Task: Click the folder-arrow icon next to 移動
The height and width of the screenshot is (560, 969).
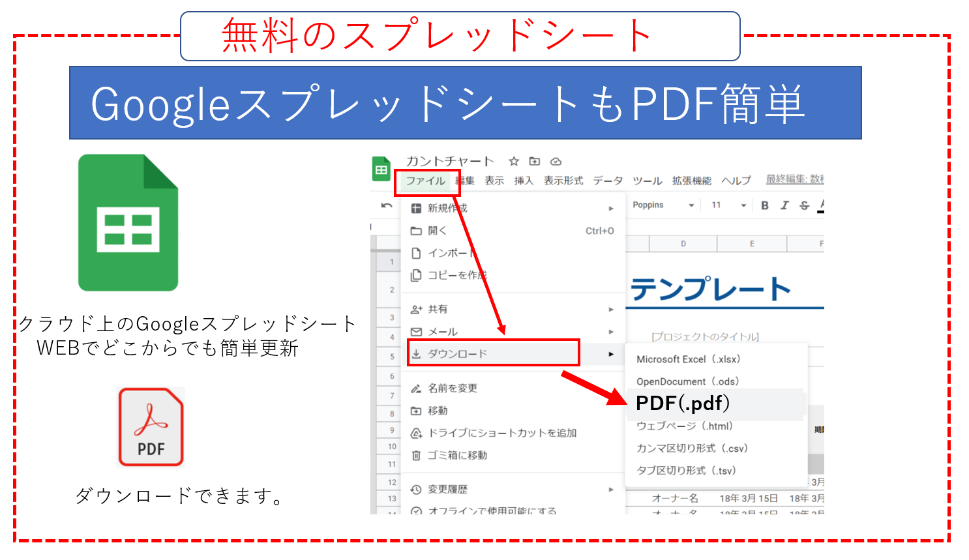Action: pos(416,411)
